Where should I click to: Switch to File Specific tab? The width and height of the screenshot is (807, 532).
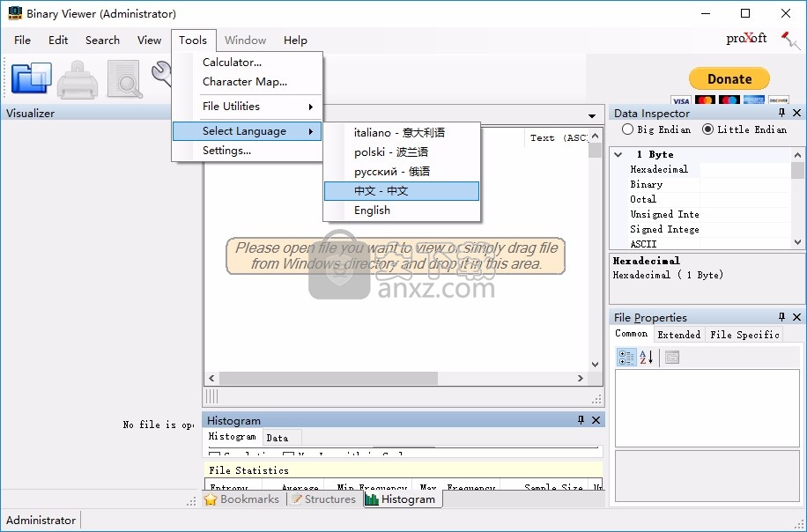[744, 335]
